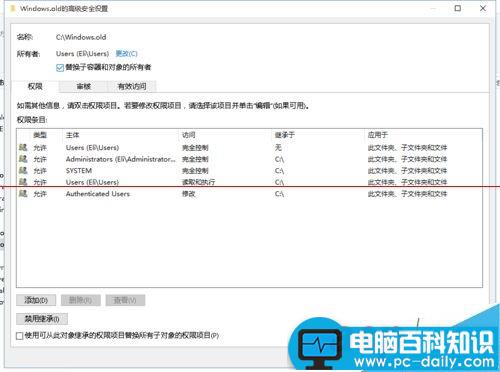Click 完全控制 access in Administrators row
500x372 pixels.
[x=195, y=159]
